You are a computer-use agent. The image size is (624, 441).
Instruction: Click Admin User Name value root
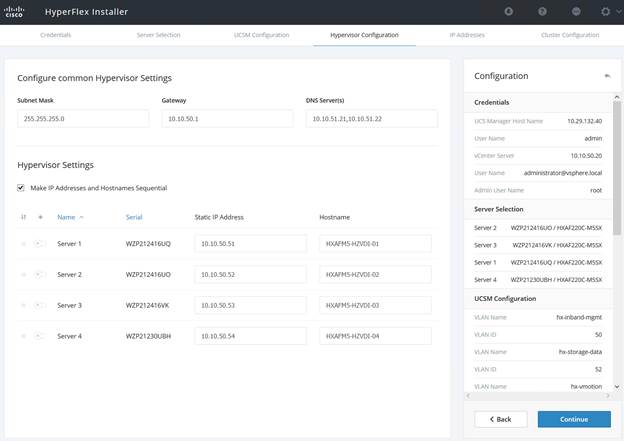point(596,190)
